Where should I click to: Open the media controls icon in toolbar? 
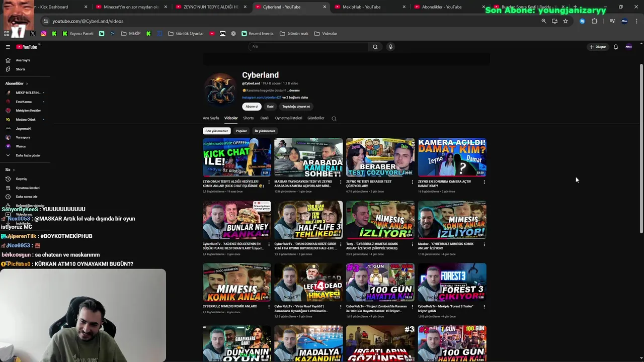pyautogui.click(x=612, y=21)
